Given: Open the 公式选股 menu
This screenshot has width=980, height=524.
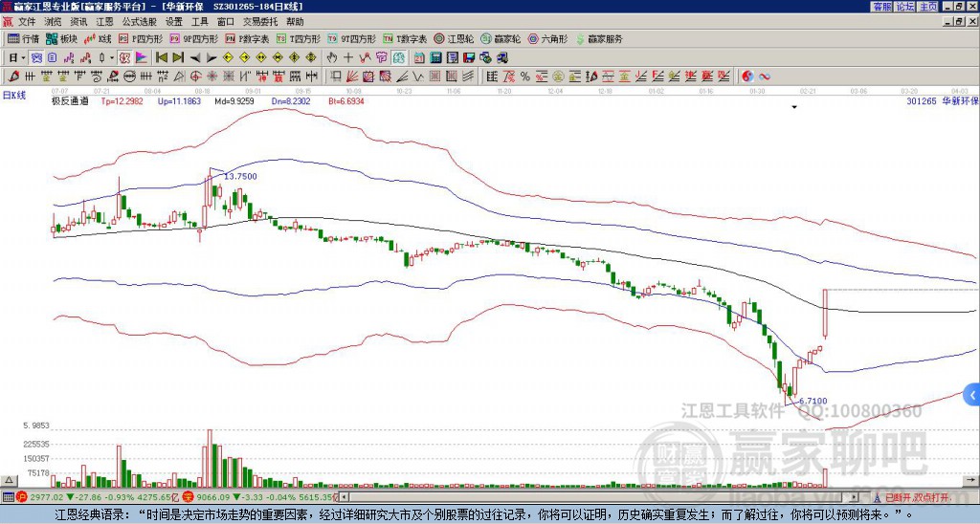Looking at the screenshot, I should point(140,22).
